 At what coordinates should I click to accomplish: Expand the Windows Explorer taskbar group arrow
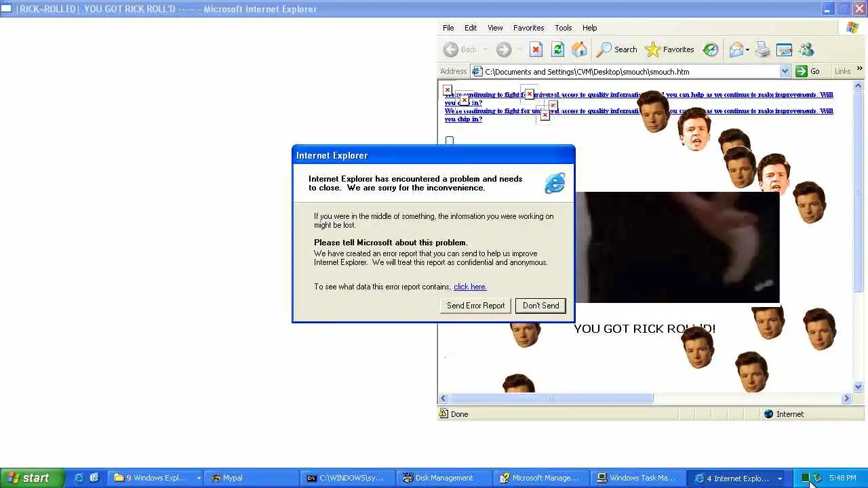198,478
